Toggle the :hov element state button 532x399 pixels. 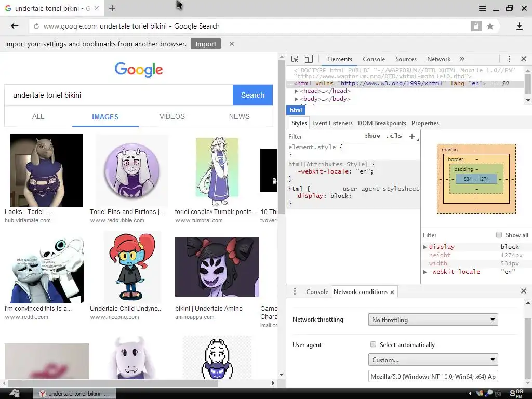coord(373,136)
